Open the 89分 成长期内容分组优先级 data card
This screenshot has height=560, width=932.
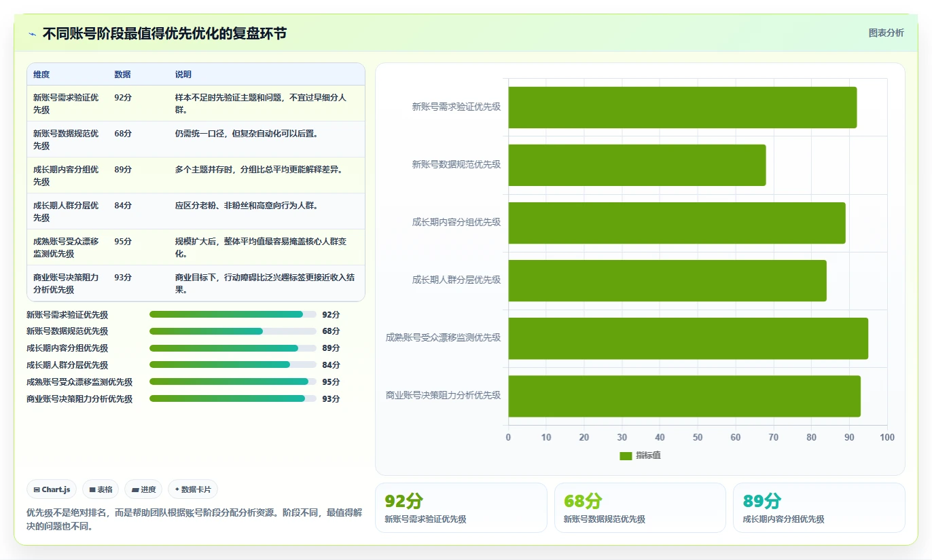819,508
